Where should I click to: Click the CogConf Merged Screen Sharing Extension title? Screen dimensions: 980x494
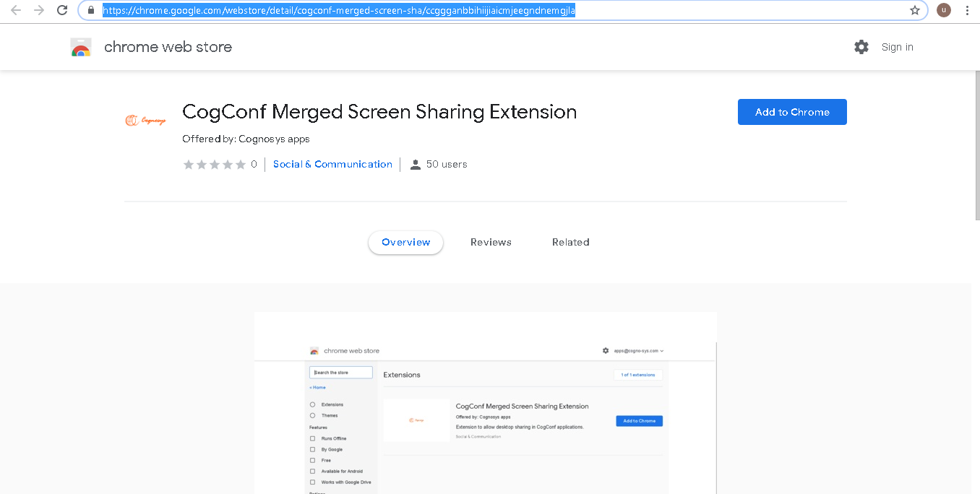(379, 112)
